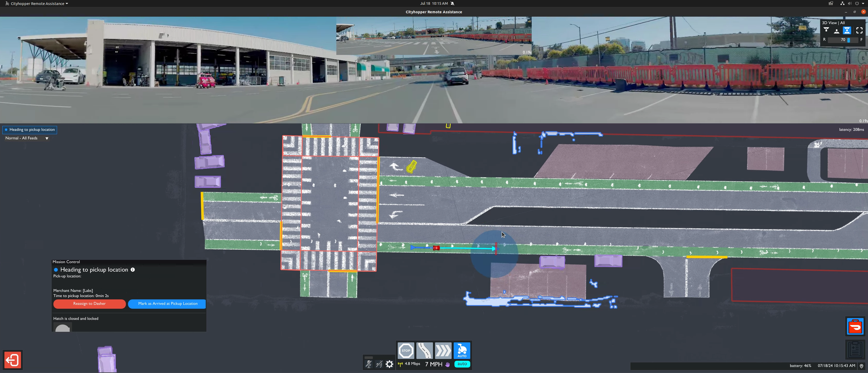Hit the STOP sign button

[x=406, y=350]
